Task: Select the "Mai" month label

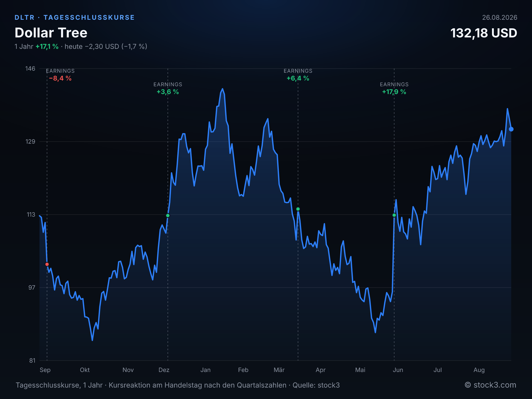Action: 360,370
